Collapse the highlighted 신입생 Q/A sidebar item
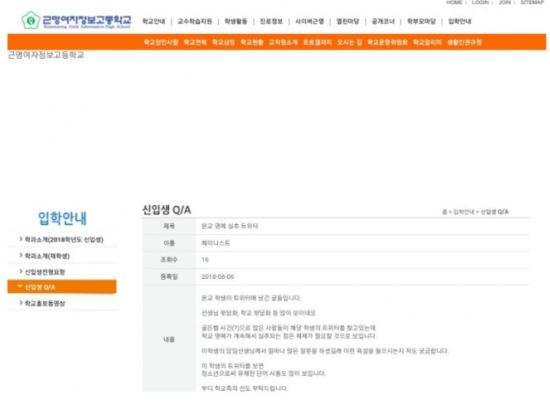 (62, 287)
